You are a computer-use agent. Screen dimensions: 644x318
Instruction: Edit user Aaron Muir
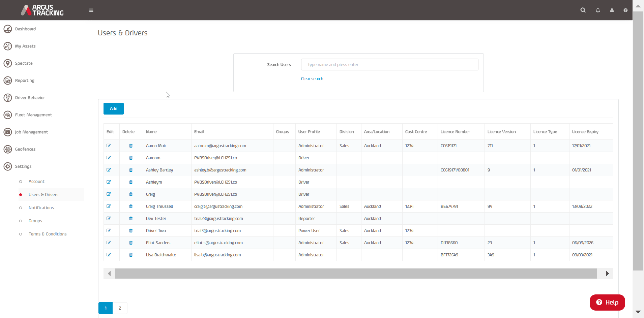(109, 146)
